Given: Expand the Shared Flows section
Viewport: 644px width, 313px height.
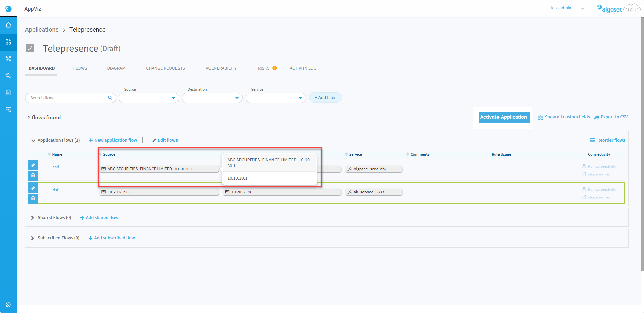Looking at the screenshot, I should [33, 218].
